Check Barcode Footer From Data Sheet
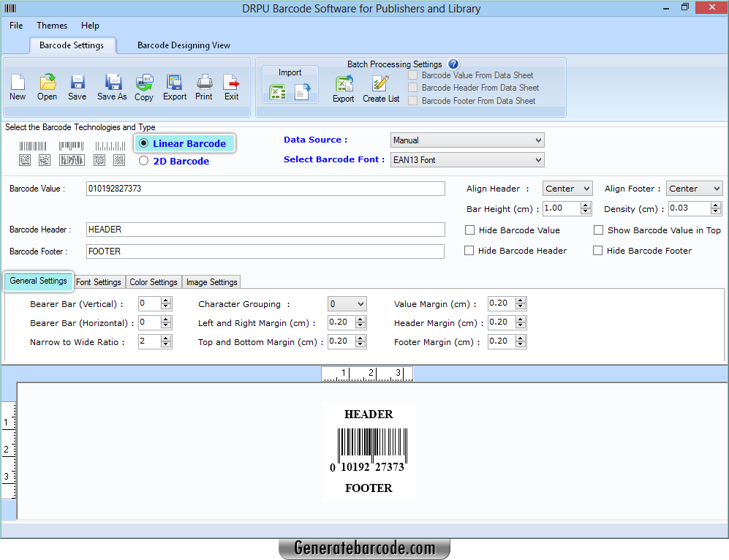Viewport: 729px width, 560px height. coord(413,101)
